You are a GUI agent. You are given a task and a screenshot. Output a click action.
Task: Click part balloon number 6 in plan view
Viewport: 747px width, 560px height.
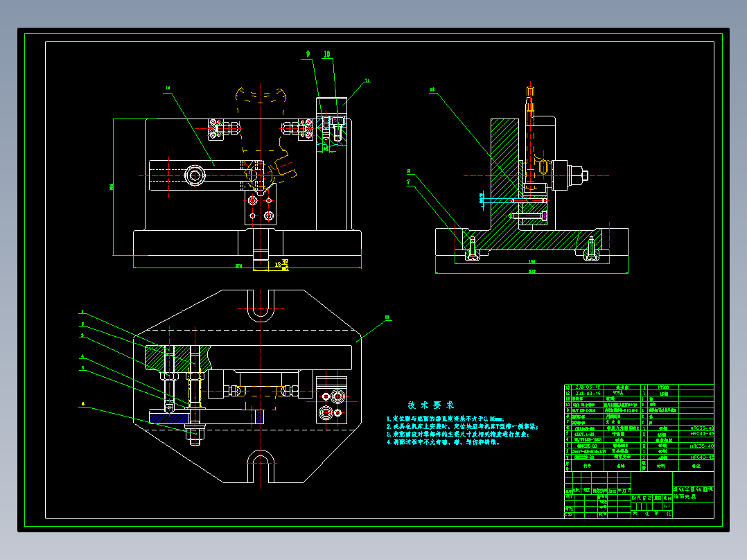[83, 403]
